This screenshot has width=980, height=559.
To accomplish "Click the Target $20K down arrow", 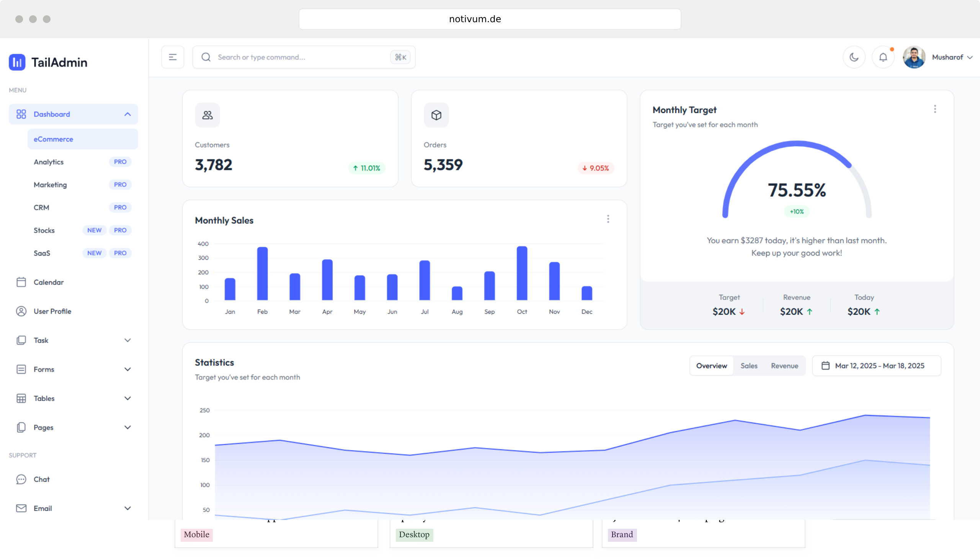I will point(742,312).
